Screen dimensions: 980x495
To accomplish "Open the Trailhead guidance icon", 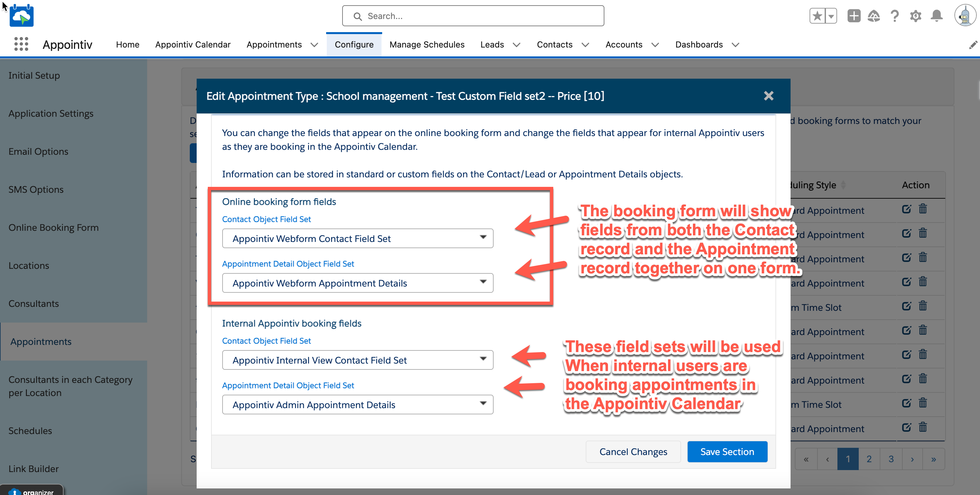I will [x=874, y=16].
